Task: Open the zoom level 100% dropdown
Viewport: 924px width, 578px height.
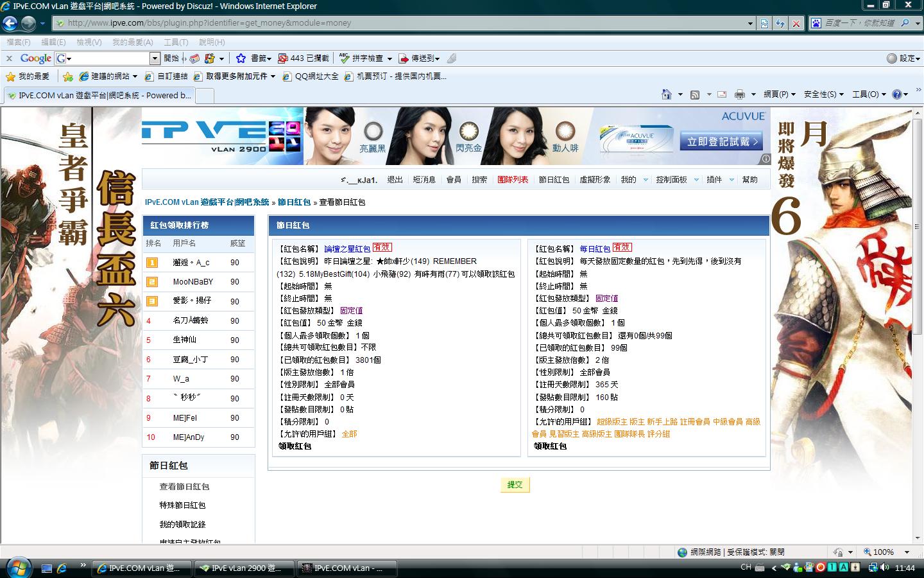Action: click(906, 552)
